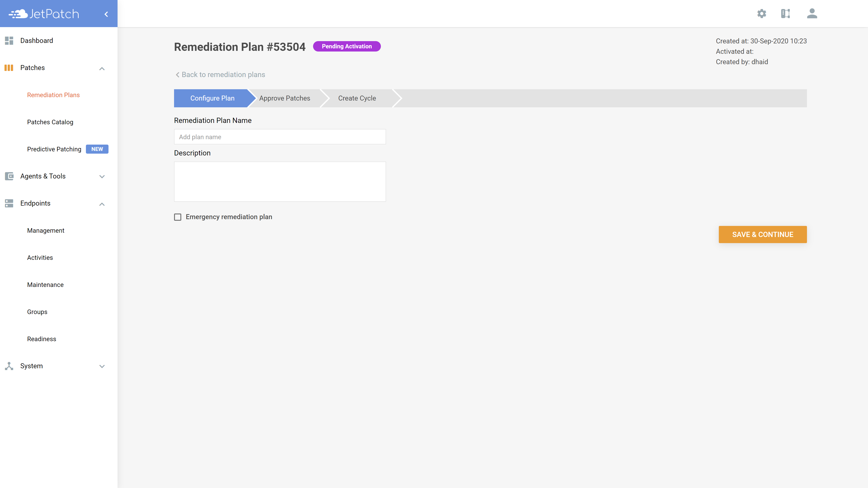Click the NEW badge beside Predictive Patching
Viewport: 868px width, 488px height.
[97, 149]
